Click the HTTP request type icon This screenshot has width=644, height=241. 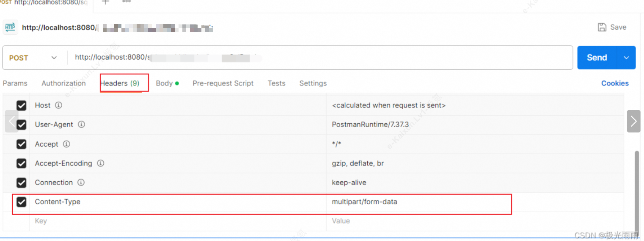click(x=10, y=27)
